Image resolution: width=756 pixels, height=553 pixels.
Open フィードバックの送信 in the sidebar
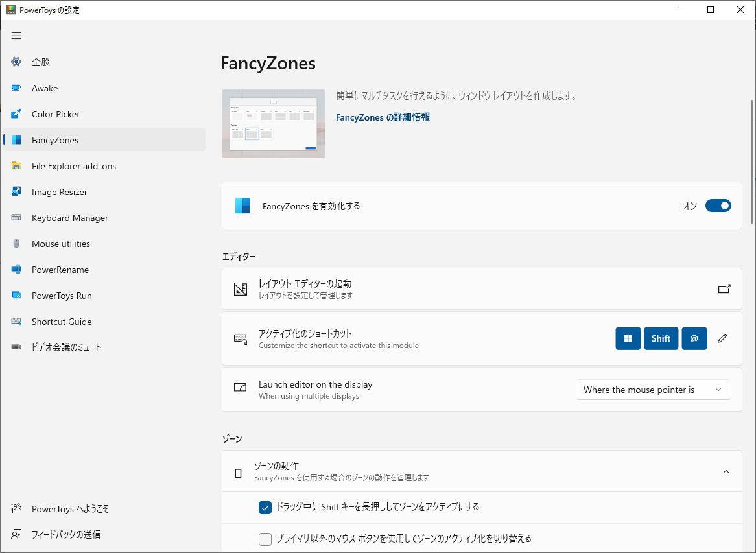click(104, 534)
